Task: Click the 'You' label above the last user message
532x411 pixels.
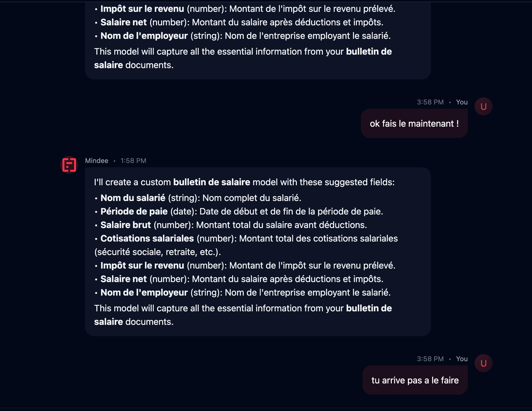Action: tap(462, 359)
